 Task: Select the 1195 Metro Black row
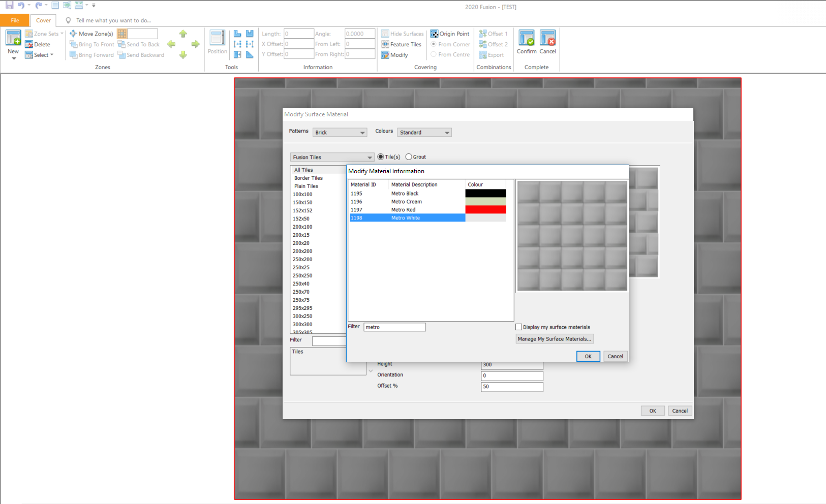point(427,194)
